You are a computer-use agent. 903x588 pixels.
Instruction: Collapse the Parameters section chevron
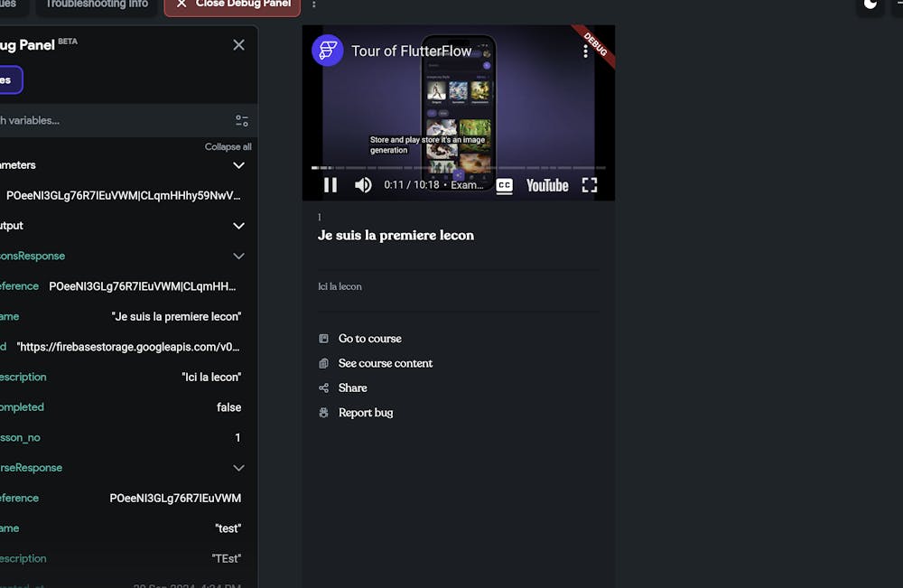click(x=238, y=165)
